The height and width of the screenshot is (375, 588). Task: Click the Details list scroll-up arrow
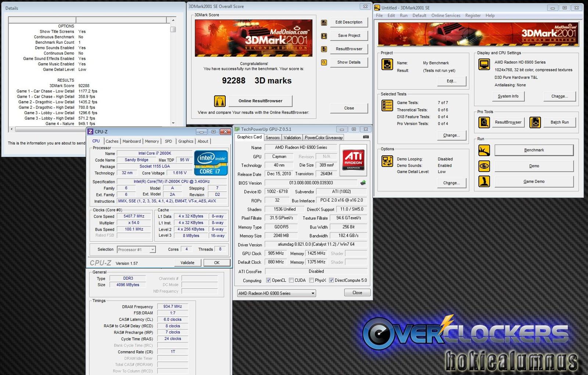(x=173, y=20)
